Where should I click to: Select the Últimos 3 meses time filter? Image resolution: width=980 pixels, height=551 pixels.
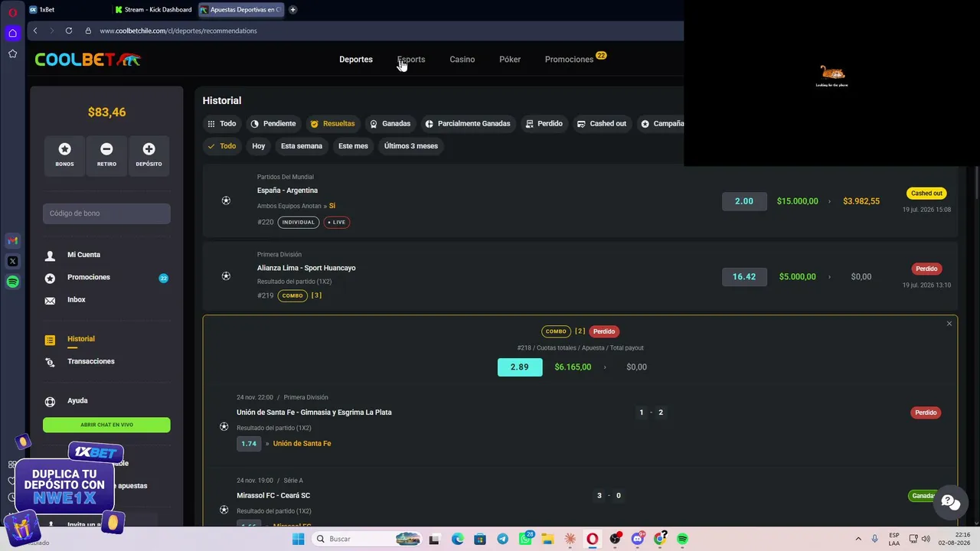411,146
